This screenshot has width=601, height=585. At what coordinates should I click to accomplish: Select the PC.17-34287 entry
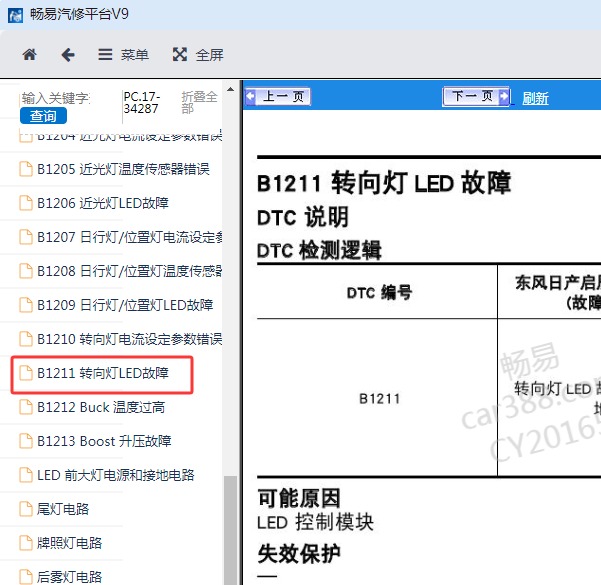pyautogui.click(x=141, y=102)
